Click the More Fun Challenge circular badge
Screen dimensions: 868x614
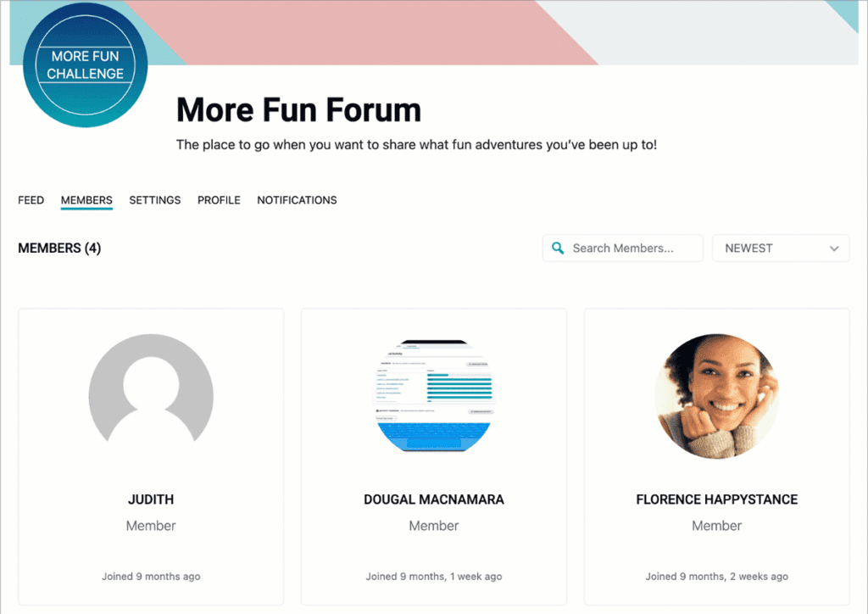[85, 64]
